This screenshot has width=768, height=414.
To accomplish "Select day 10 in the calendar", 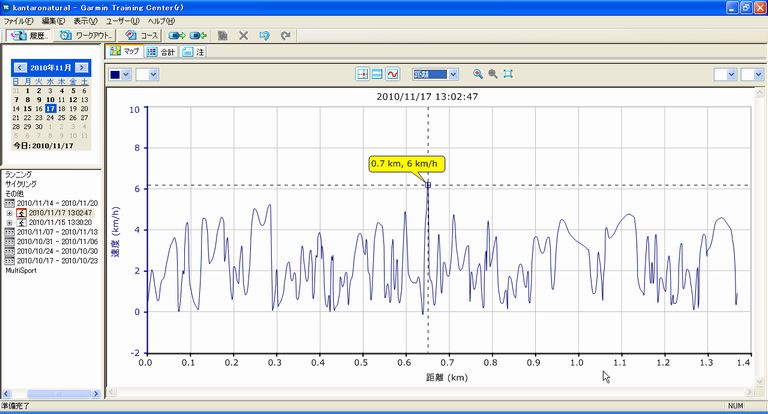I will [x=50, y=99].
